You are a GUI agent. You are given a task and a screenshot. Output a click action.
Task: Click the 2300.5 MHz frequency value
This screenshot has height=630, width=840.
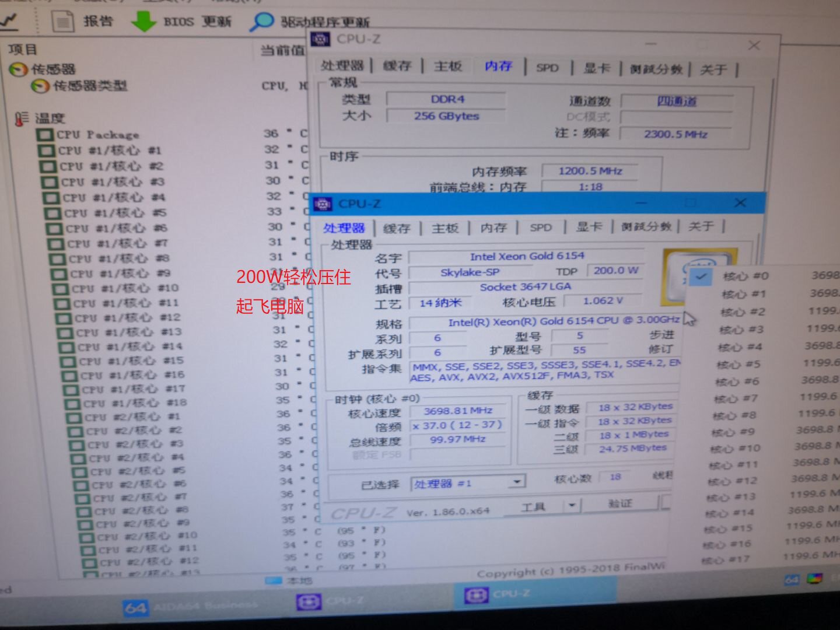[x=676, y=134]
